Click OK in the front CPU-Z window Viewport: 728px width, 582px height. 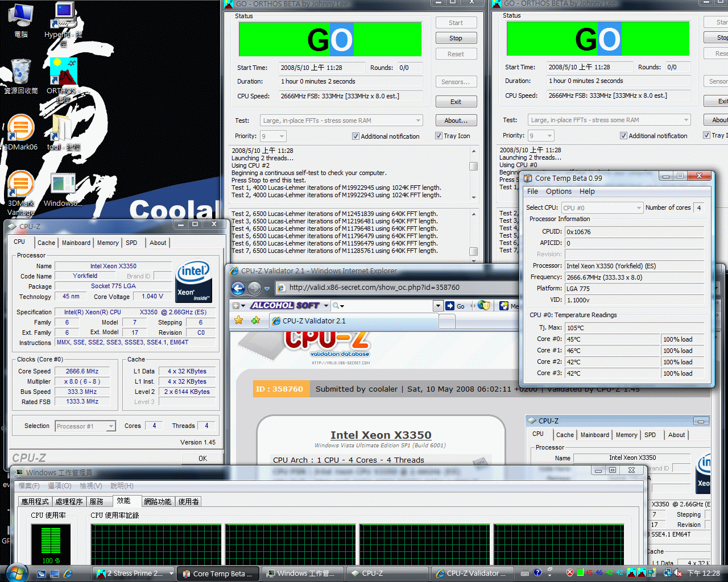[x=203, y=458]
